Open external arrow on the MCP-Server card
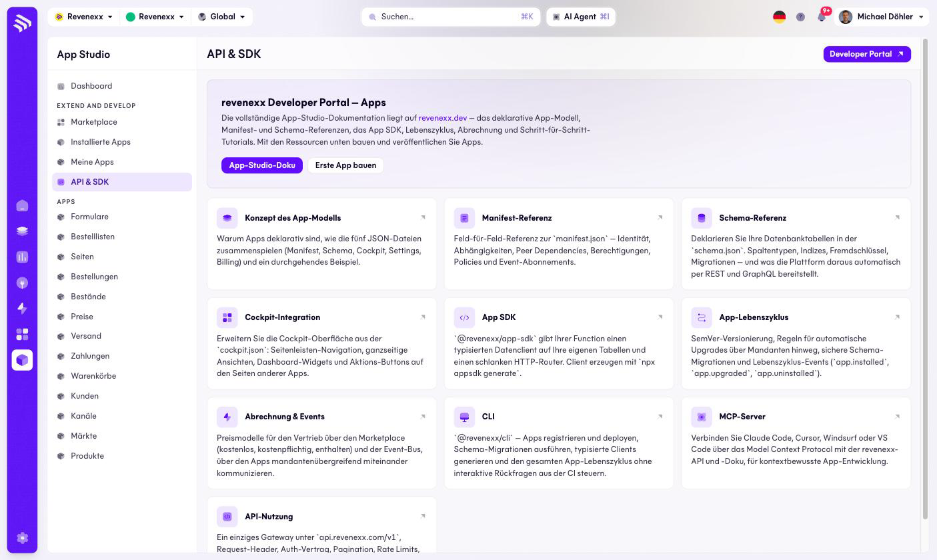The width and height of the screenshot is (937, 560). click(897, 416)
